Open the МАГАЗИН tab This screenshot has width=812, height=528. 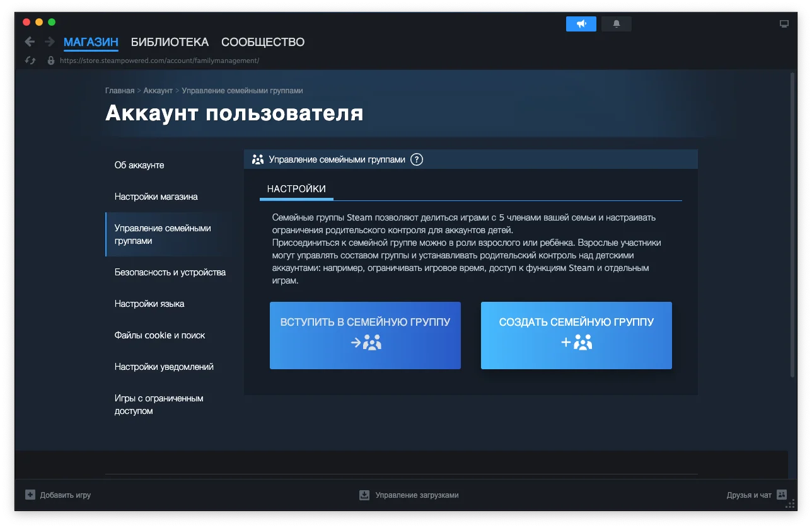[x=91, y=42]
